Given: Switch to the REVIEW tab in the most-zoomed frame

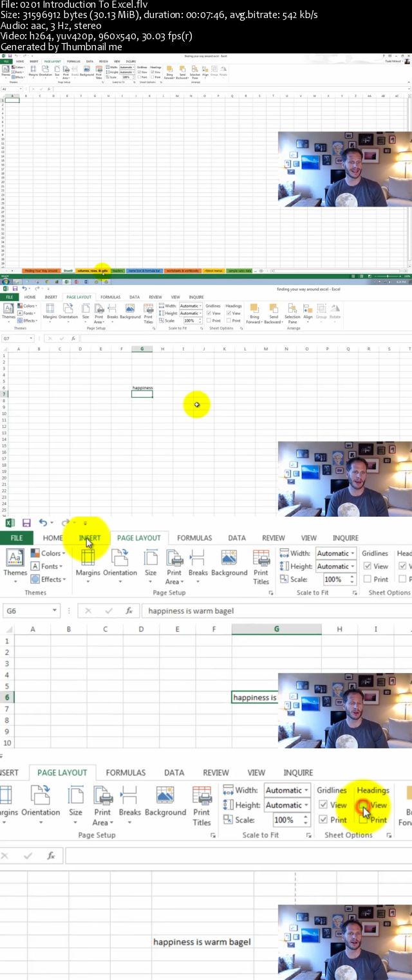Looking at the screenshot, I should point(216,772).
